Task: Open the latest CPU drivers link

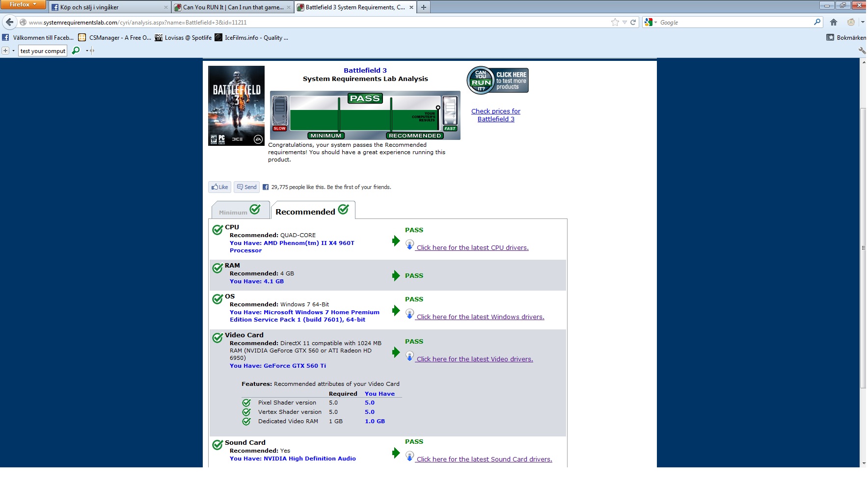Action: tap(473, 248)
